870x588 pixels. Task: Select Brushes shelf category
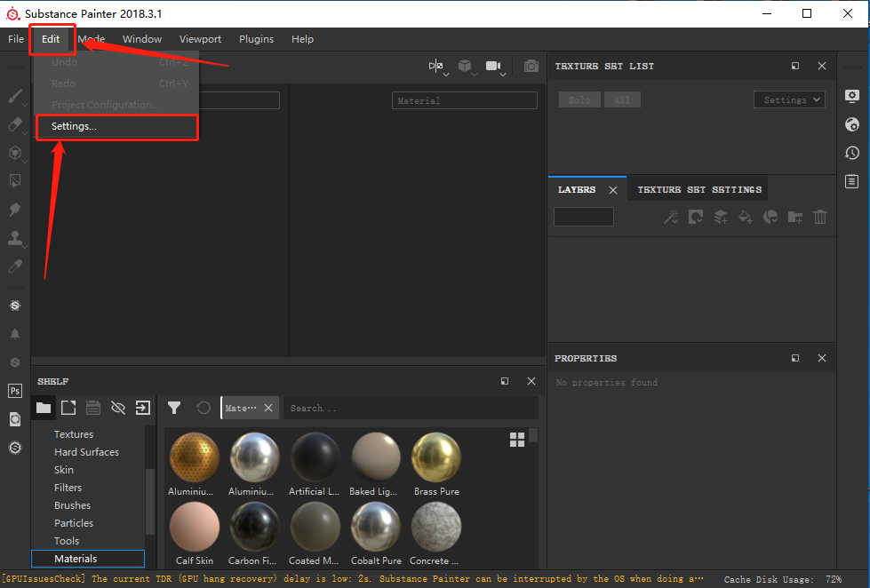pyautogui.click(x=72, y=505)
